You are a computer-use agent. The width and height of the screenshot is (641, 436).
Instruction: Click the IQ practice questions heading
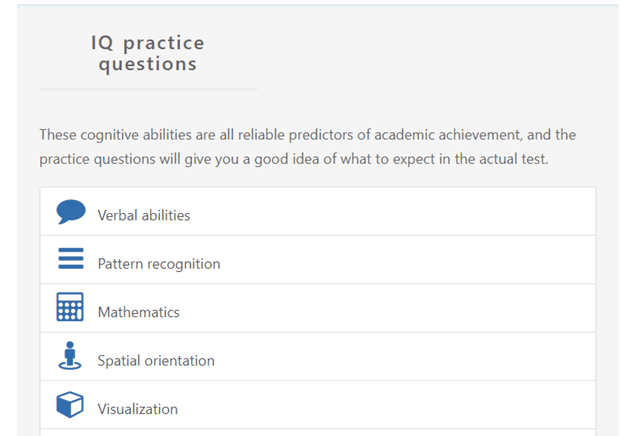pos(148,54)
